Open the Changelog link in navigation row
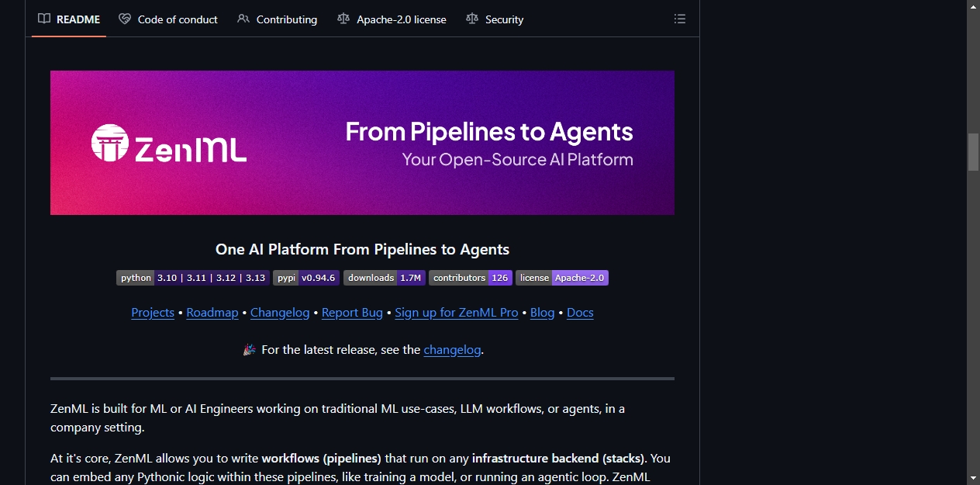 click(x=280, y=313)
